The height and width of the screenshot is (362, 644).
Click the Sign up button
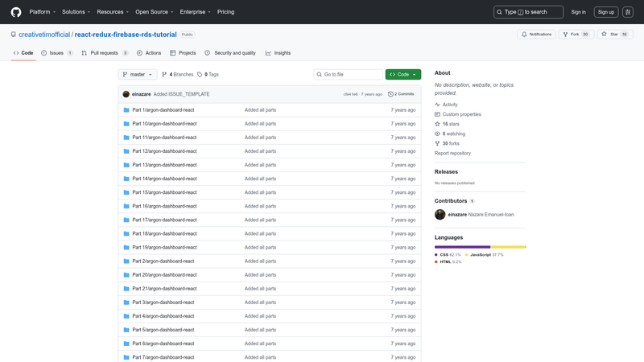tap(606, 12)
